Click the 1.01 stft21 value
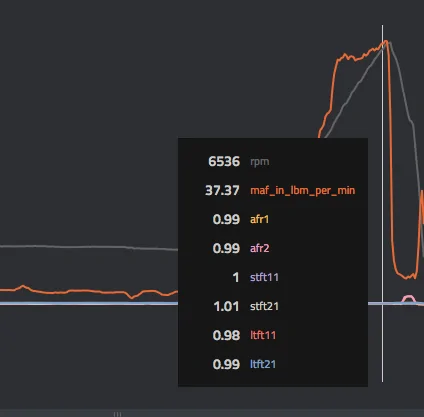Viewport: 424px width, 417px height. (226, 306)
